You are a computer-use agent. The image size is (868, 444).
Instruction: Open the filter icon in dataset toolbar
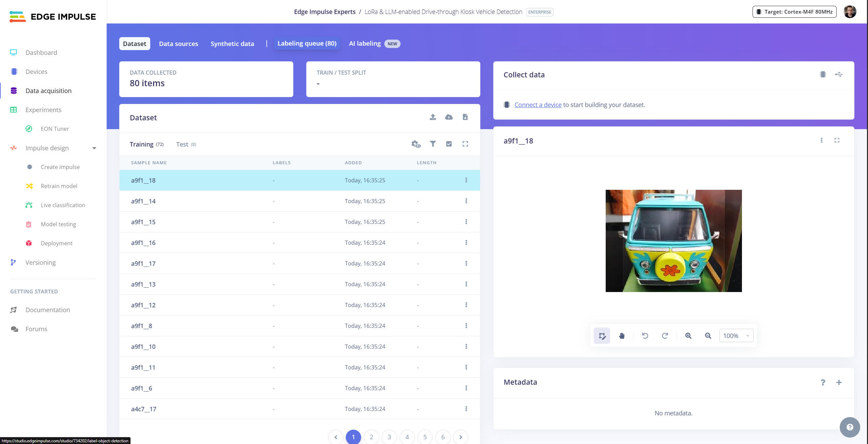tap(433, 144)
